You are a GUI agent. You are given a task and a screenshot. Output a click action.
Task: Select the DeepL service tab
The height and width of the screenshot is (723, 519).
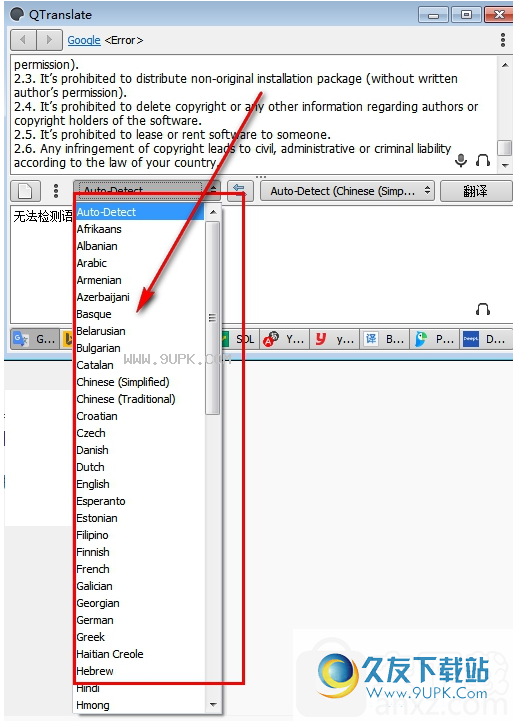485,339
